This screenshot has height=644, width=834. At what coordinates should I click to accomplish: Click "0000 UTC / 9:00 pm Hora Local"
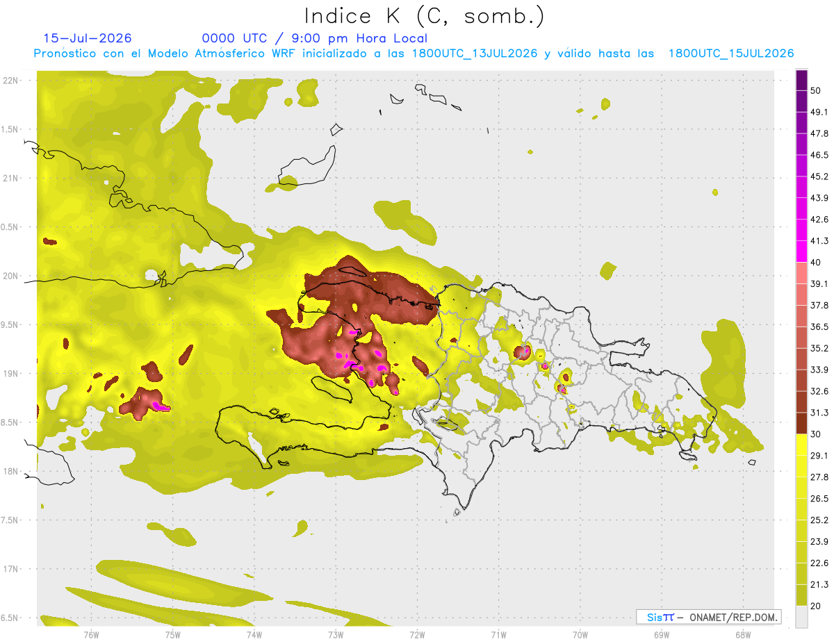click(x=315, y=38)
